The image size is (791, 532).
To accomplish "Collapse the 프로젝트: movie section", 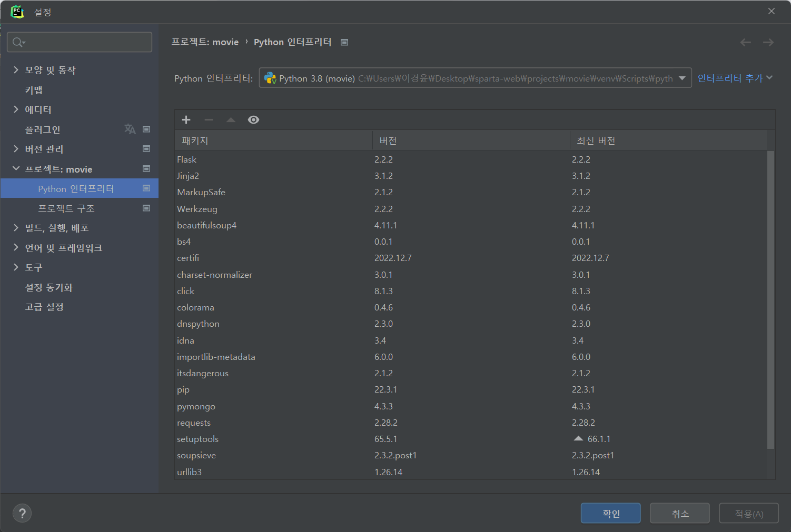I will tap(16, 168).
